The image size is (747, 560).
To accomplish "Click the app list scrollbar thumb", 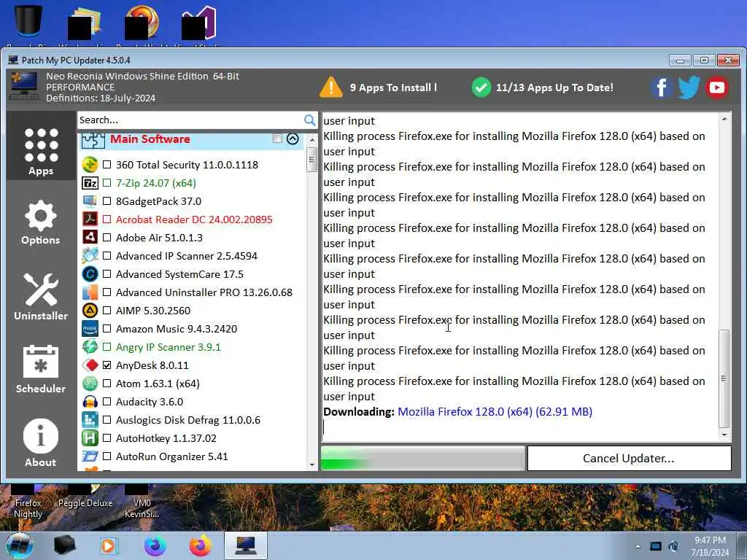I will (x=312, y=160).
